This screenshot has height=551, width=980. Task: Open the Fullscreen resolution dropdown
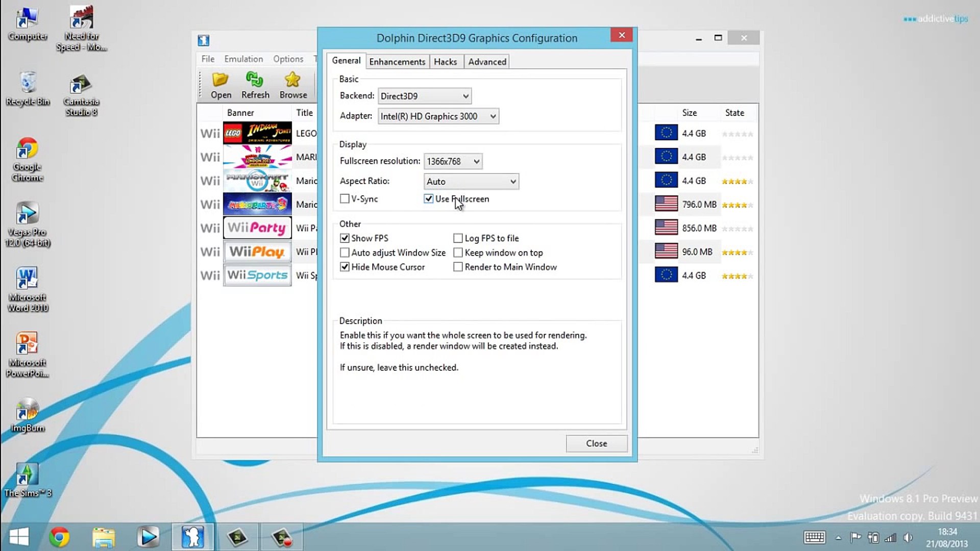point(453,161)
